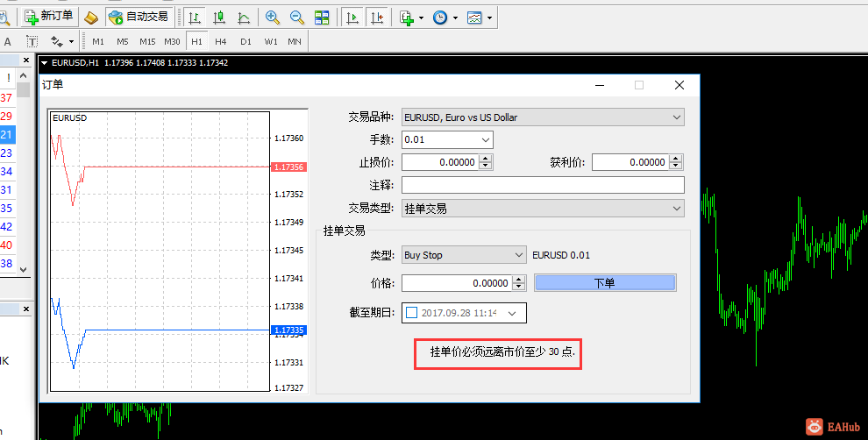This screenshot has height=440, width=868.
Task: Switch to M15 timeframe
Action: point(147,41)
